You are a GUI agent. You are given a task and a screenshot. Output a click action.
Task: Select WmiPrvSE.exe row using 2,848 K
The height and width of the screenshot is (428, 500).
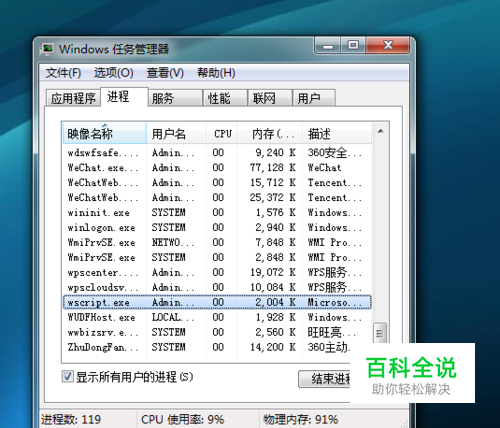(217, 257)
